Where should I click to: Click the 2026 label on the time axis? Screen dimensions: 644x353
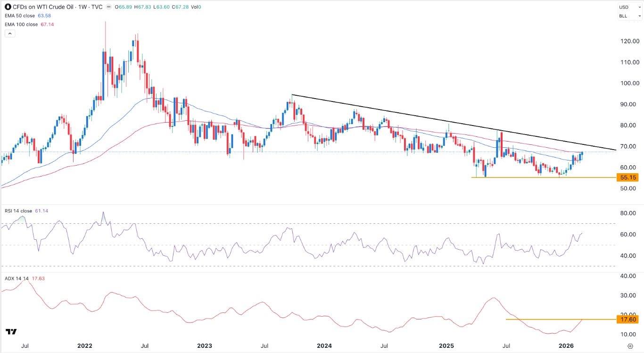click(x=565, y=345)
